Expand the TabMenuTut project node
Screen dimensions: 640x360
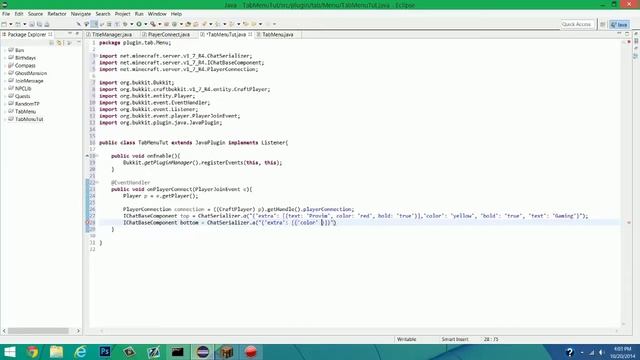5,120
